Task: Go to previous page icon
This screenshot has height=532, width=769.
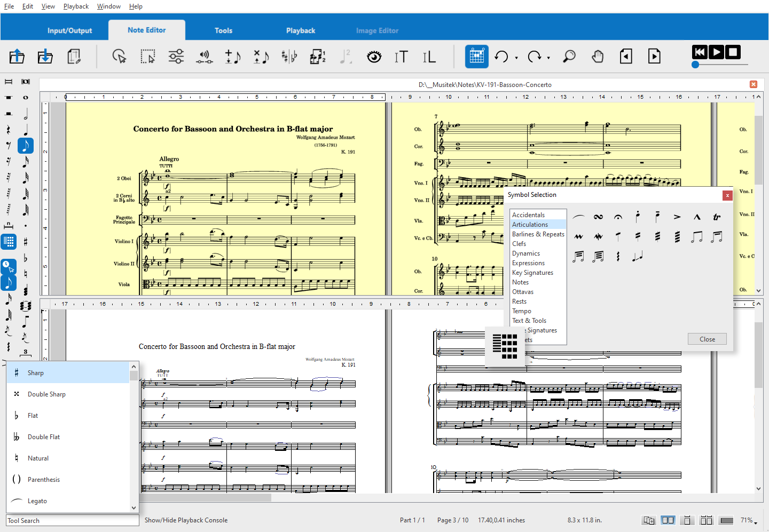Action: [626, 56]
